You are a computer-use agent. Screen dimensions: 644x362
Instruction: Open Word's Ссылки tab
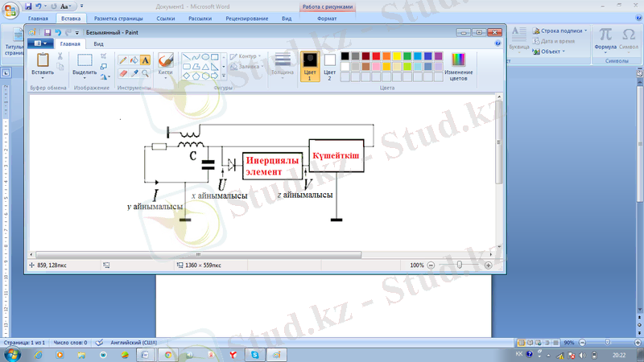[x=166, y=19]
